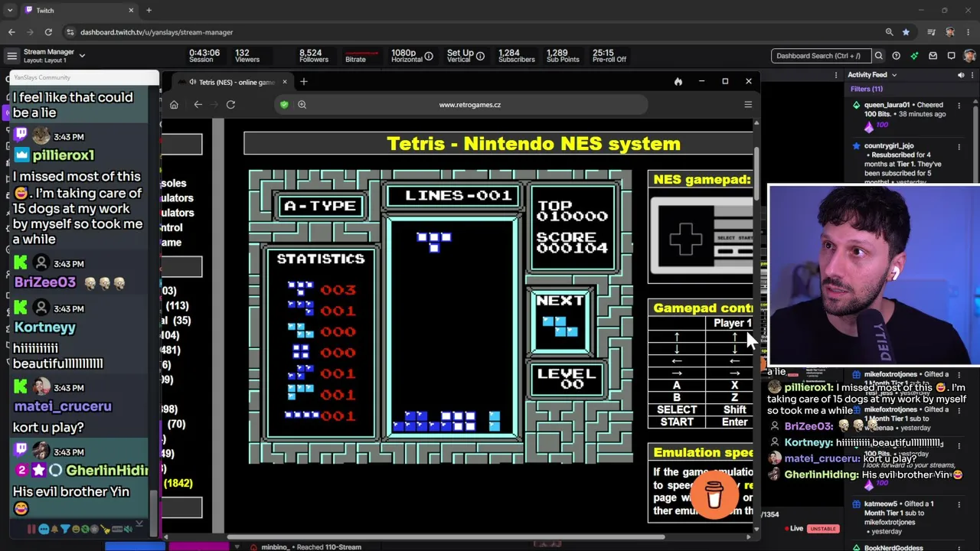This screenshot has width=980, height=551.
Task: Open the Twitch dashboard help icon
Action: 896,56
